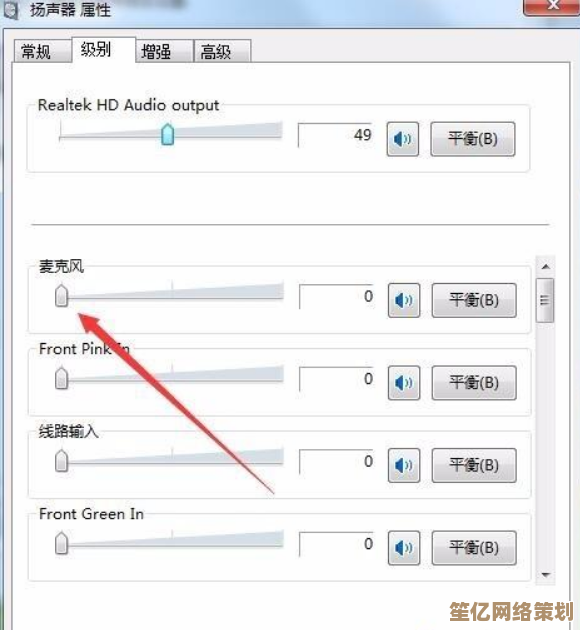Screen dimensions: 580x630
Task: Click the Realtek output volume value field
Action: click(335, 135)
